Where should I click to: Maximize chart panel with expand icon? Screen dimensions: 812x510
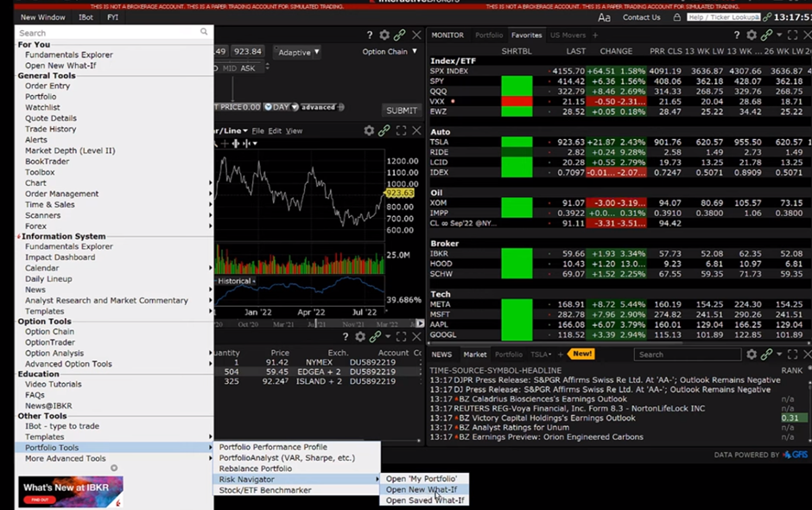[401, 131]
